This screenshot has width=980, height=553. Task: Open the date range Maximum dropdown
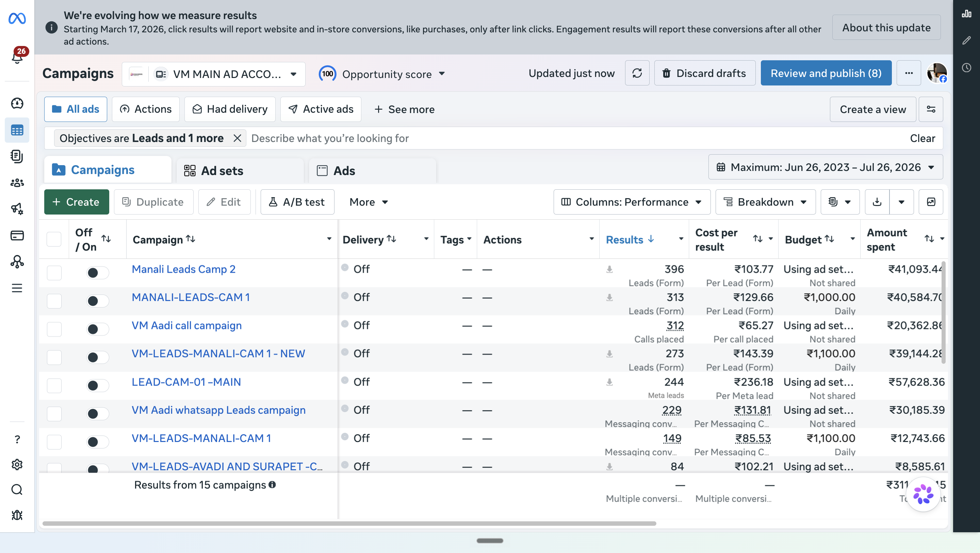click(x=826, y=167)
